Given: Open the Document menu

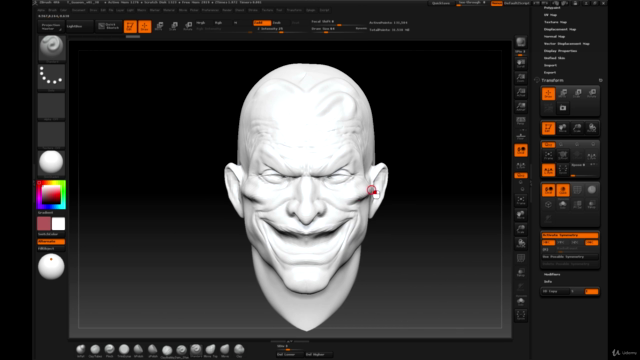Looking at the screenshot, I should tap(78, 10).
